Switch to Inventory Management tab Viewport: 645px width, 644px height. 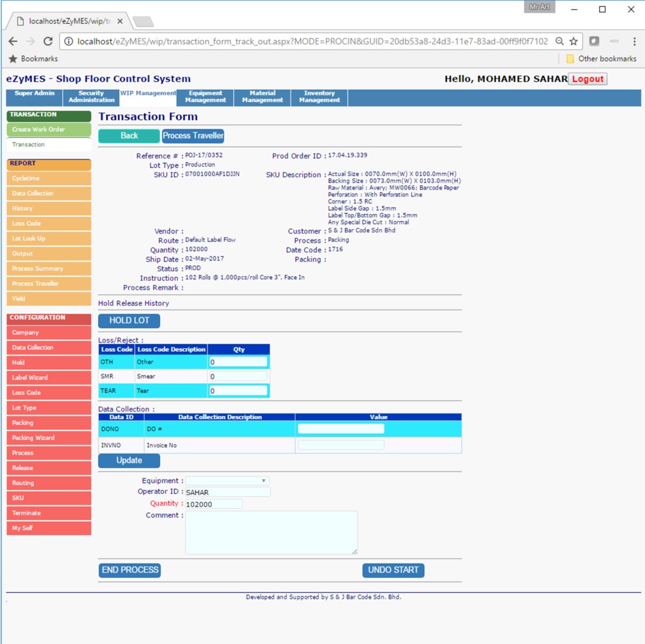pyautogui.click(x=319, y=97)
